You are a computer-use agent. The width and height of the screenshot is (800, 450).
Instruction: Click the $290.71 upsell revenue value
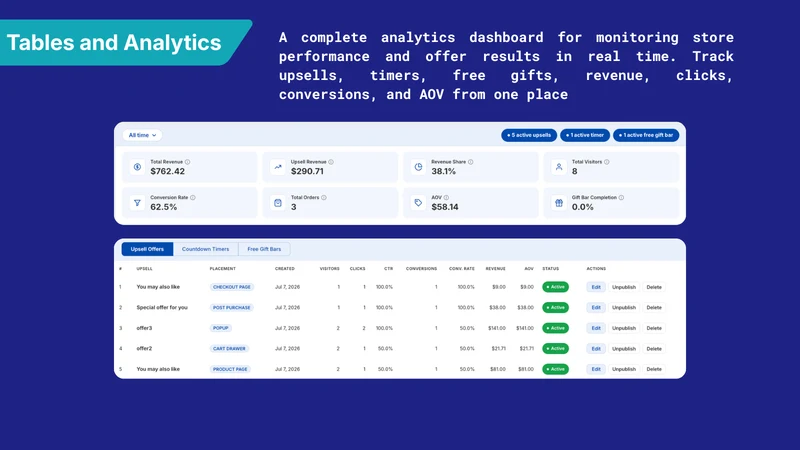[x=307, y=171]
